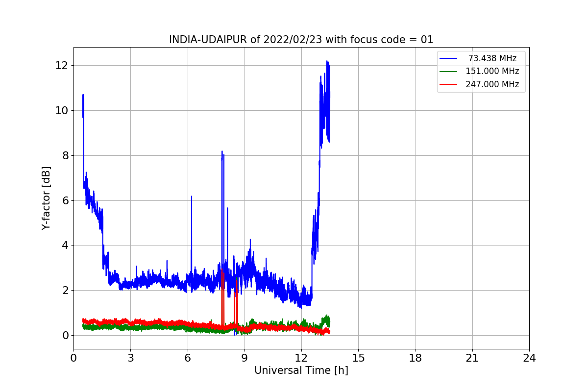This screenshot has width=588, height=392.
Task: Select the 247.000 MHz legend label
Action: (x=492, y=84)
